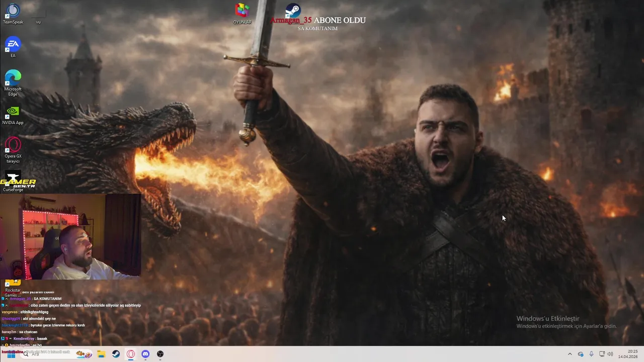Click 'byruke gece izlenme rekoru kırdı' message
644x362 pixels.
[x=57, y=325]
